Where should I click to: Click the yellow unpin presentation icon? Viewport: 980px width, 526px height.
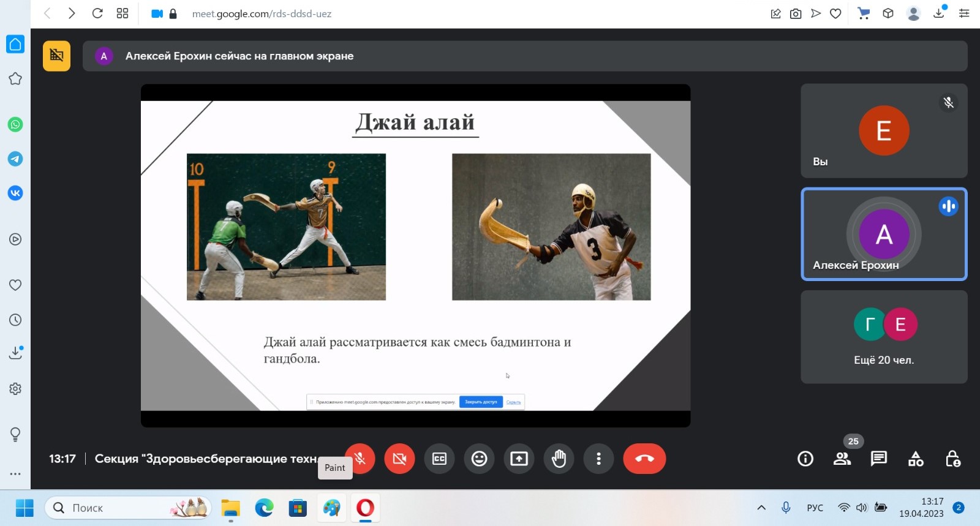pos(56,56)
